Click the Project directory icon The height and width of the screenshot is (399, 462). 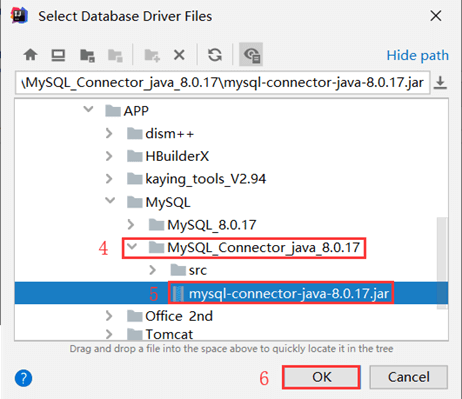(x=87, y=55)
